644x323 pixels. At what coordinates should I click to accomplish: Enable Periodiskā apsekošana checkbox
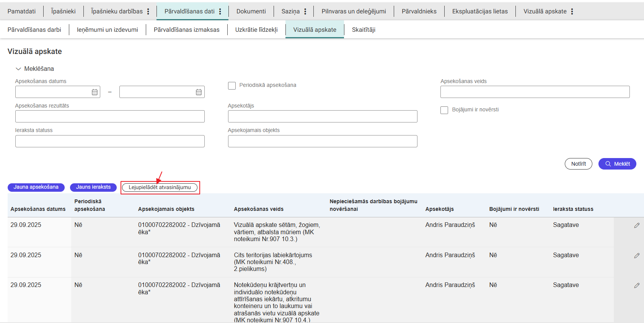232,86
